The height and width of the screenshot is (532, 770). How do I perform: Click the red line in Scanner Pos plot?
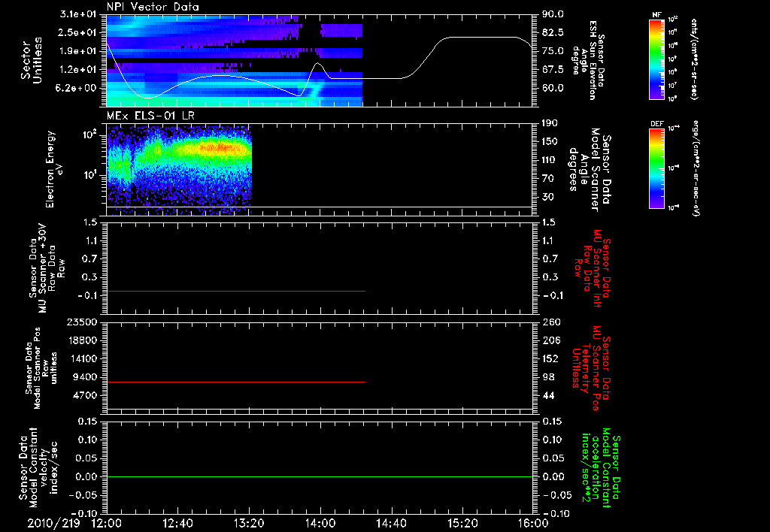[235, 382]
